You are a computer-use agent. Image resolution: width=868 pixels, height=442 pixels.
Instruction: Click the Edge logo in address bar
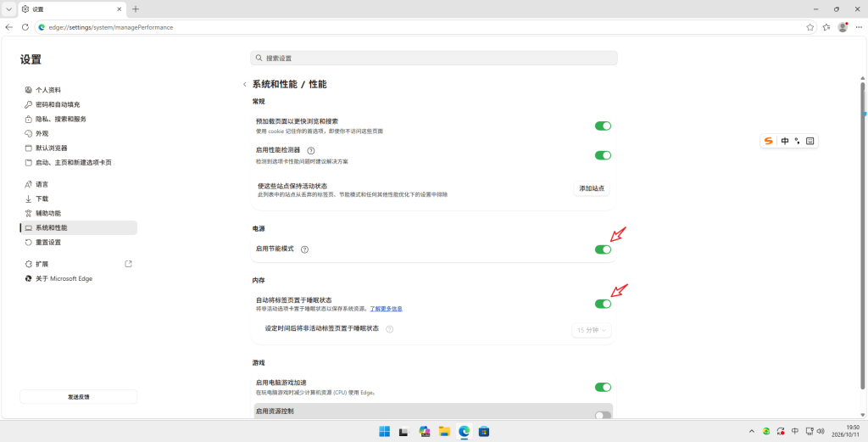[x=42, y=26]
